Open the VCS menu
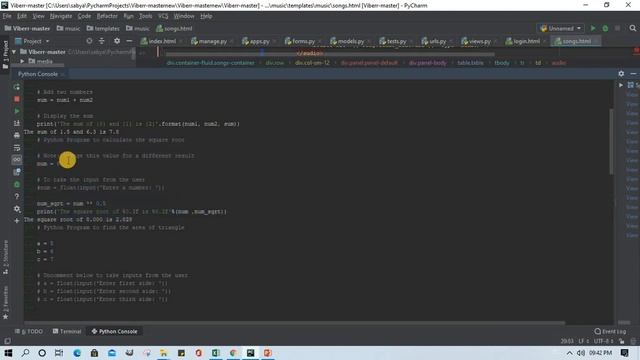This screenshot has width=640, height=360. tap(163, 16)
